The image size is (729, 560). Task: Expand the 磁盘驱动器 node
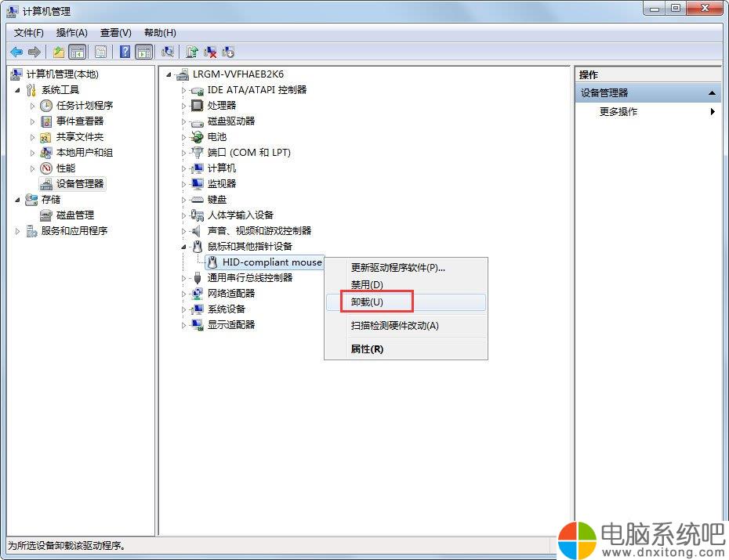coord(183,121)
